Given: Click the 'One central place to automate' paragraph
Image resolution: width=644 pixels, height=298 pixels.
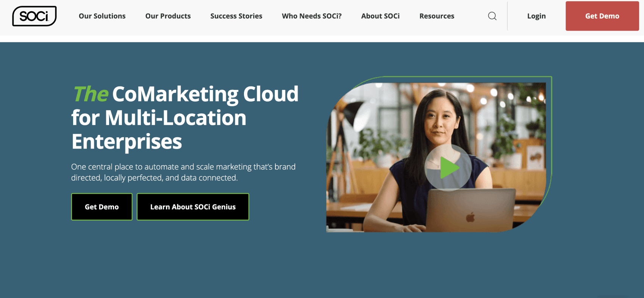Looking at the screenshot, I should click(x=183, y=172).
